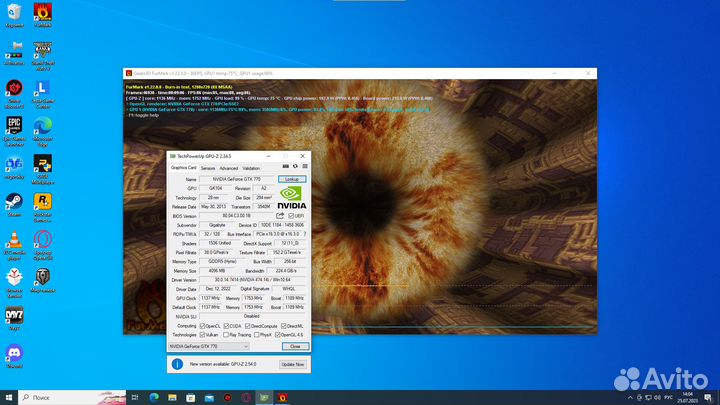Image resolution: width=720 pixels, height=405 pixels.
Task: Click the bus interface question mark
Action: 305,234
